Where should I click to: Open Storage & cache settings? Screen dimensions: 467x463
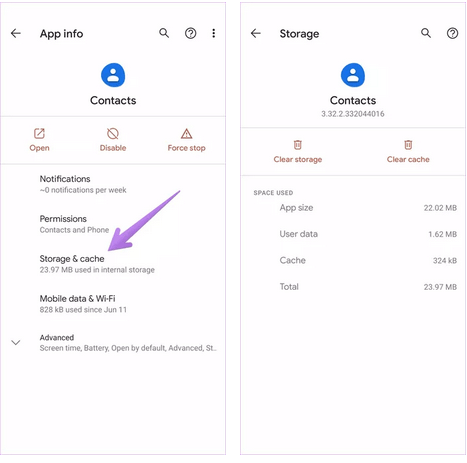(113, 264)
